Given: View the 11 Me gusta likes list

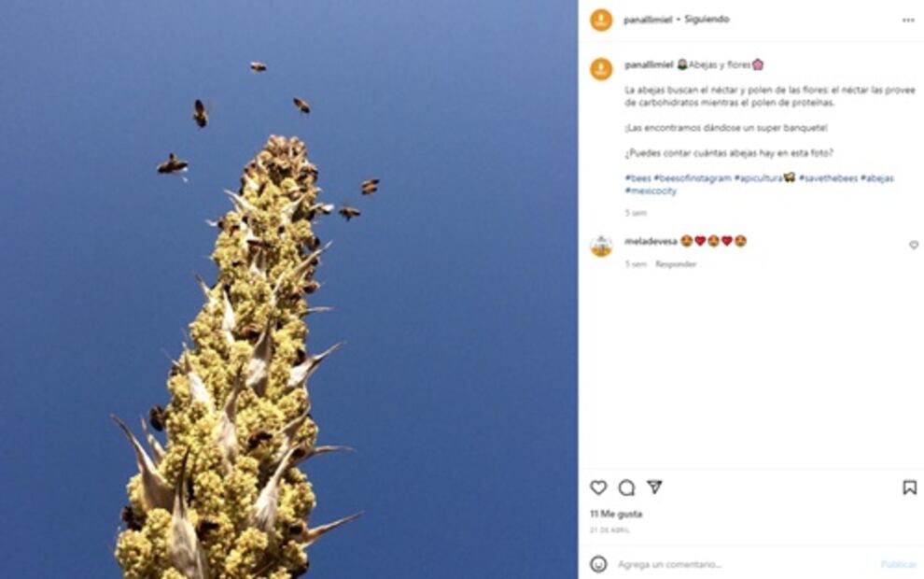Looking at the screenshot, I should coord(616,515).
